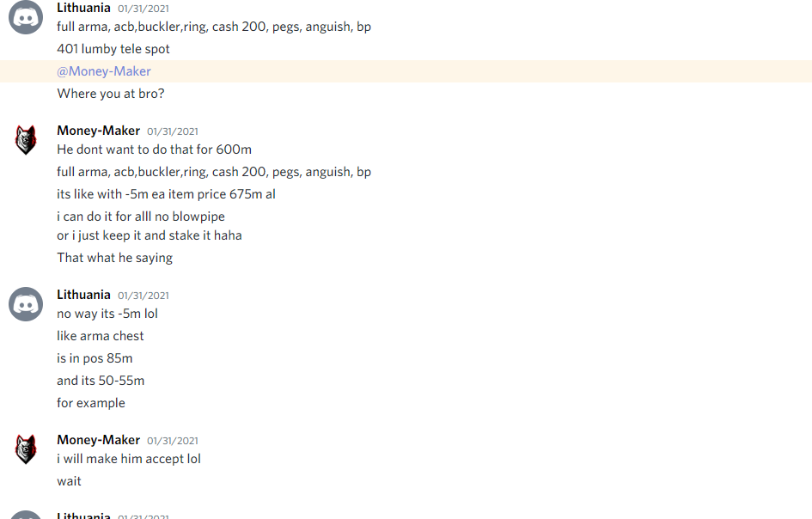Click the Money-Maker username above 'He dont want'
The width and height of the screenshot is (812, 519).
(x=99, y=131)
